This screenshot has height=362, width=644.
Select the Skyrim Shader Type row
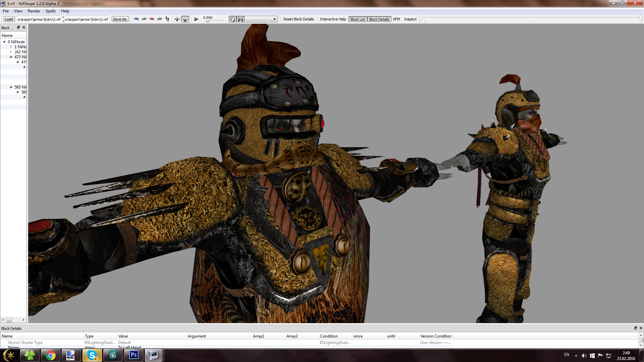226,343
